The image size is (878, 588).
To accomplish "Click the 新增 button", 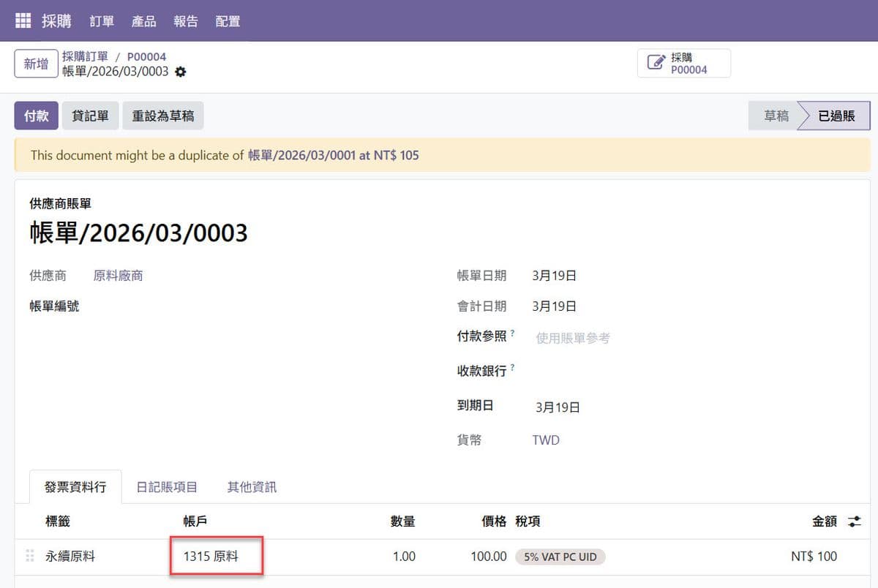I will 36,64.
